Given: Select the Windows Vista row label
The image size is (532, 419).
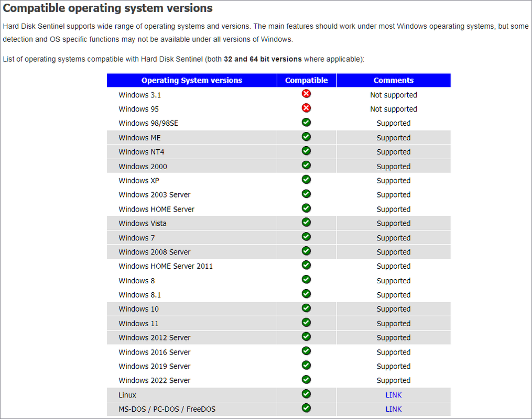Looking at the screenshot, I should click(x=143, y=224).
